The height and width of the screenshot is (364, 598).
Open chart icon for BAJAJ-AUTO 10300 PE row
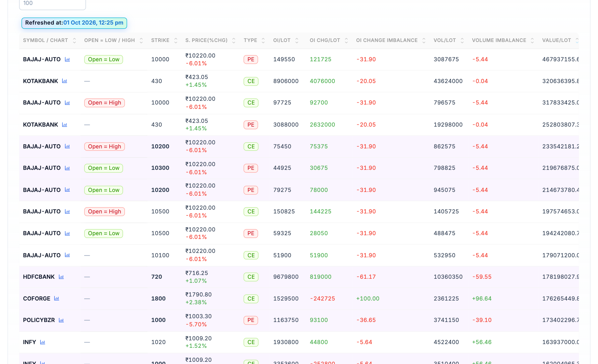pos(67,168)
